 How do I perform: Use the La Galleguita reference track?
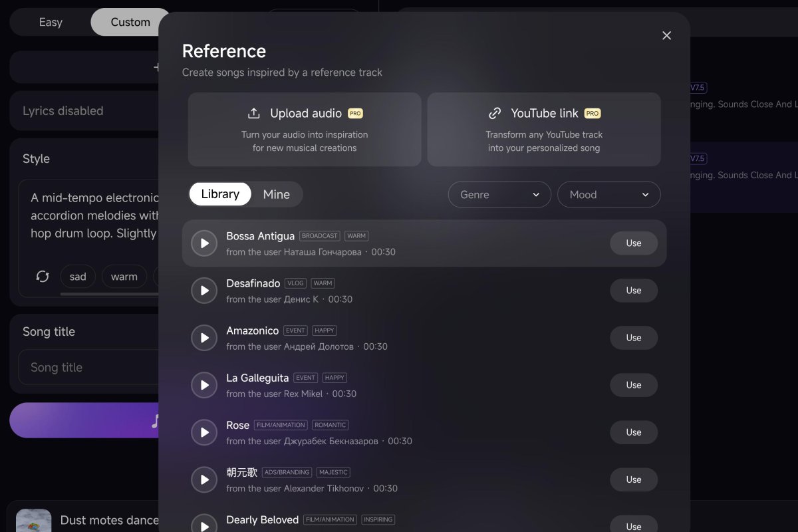coord(633,384)
